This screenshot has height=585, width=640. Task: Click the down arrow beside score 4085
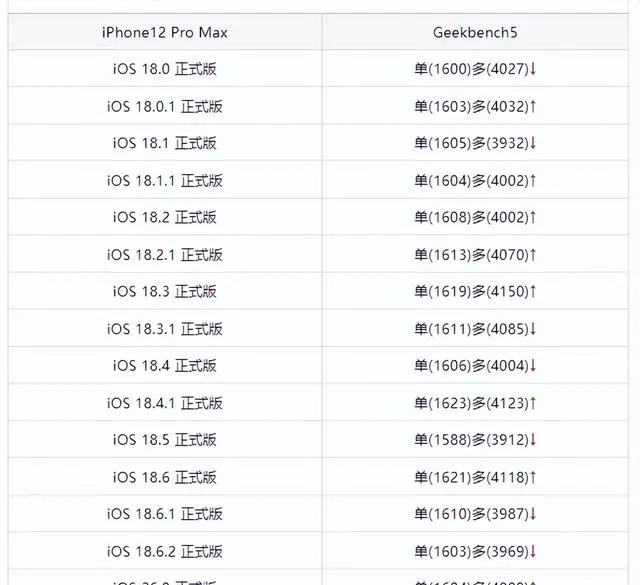[533, 329]
